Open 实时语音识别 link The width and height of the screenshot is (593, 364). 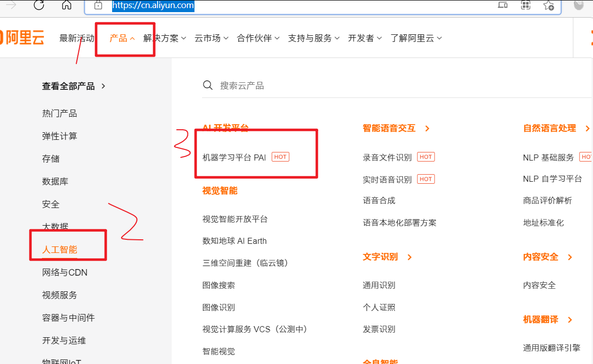(x=387, y=180)
